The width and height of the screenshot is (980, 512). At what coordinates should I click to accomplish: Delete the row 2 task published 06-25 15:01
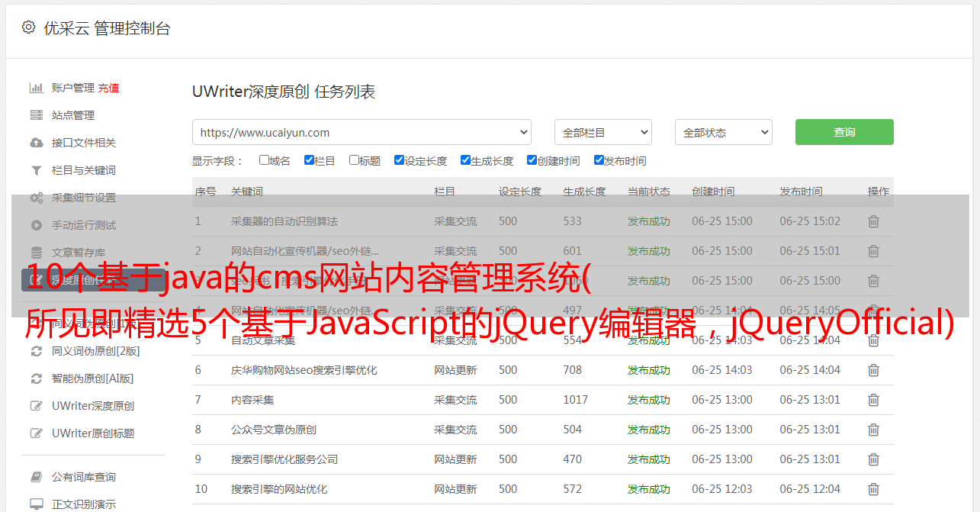coord(873,251)
